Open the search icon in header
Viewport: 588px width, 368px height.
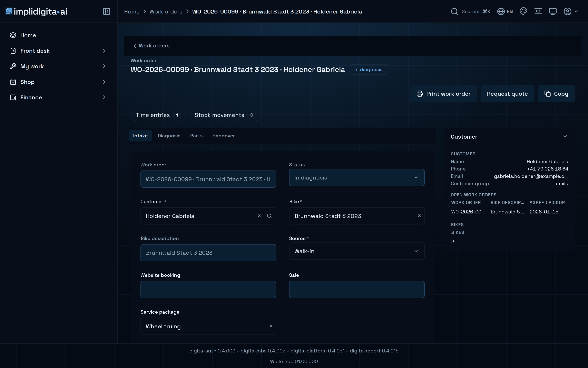pyautogui.click(x=454, y=11)
